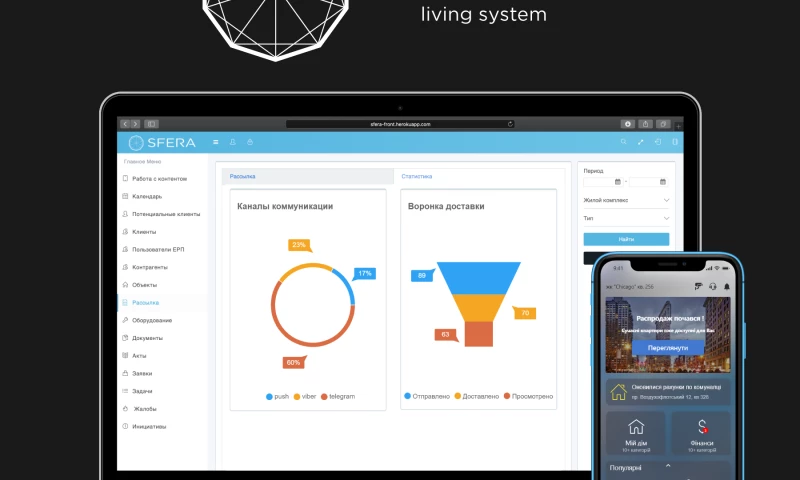Click the browser forward arrow
Image resolution: width=800 pixels, height=480 pixels.
click(x=135, y=124)
